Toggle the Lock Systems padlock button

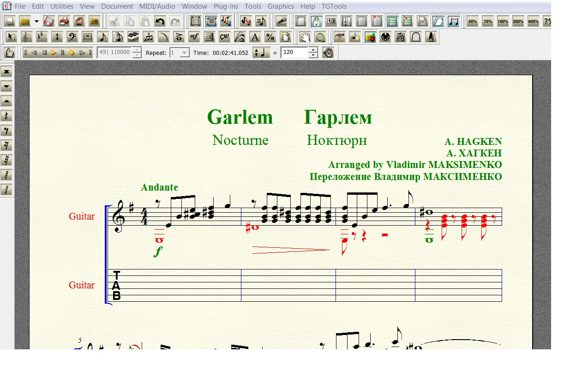point(316,21)
